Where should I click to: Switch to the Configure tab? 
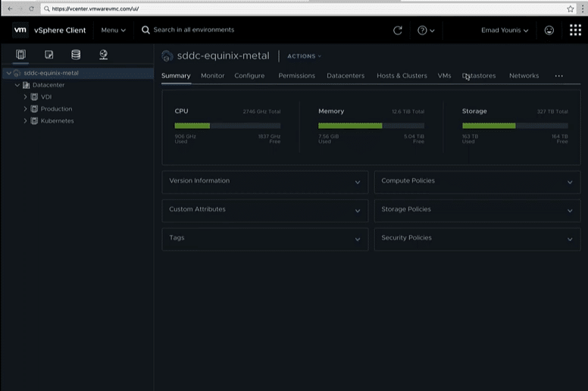[x=249, y=76]
